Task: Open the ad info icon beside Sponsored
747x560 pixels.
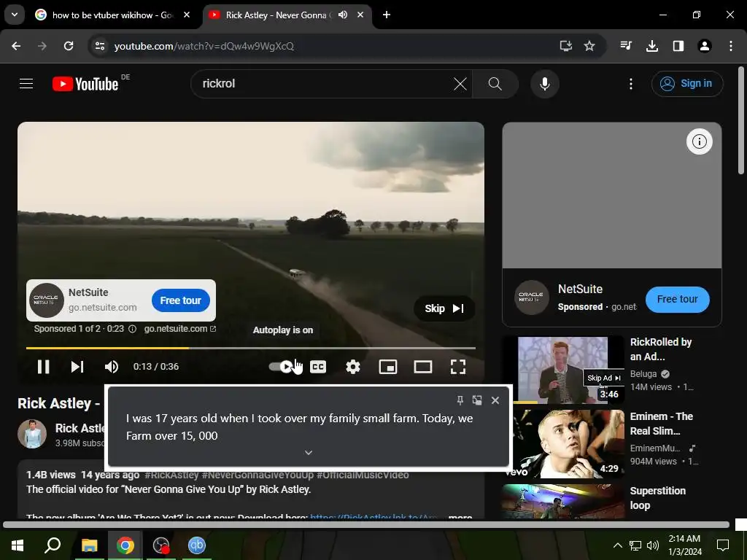Action: [133, 329]
